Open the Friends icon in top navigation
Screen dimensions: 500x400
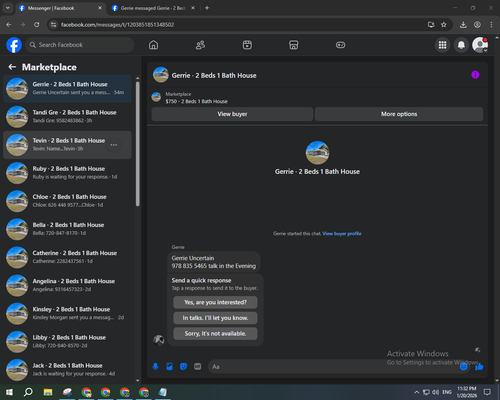200,45
